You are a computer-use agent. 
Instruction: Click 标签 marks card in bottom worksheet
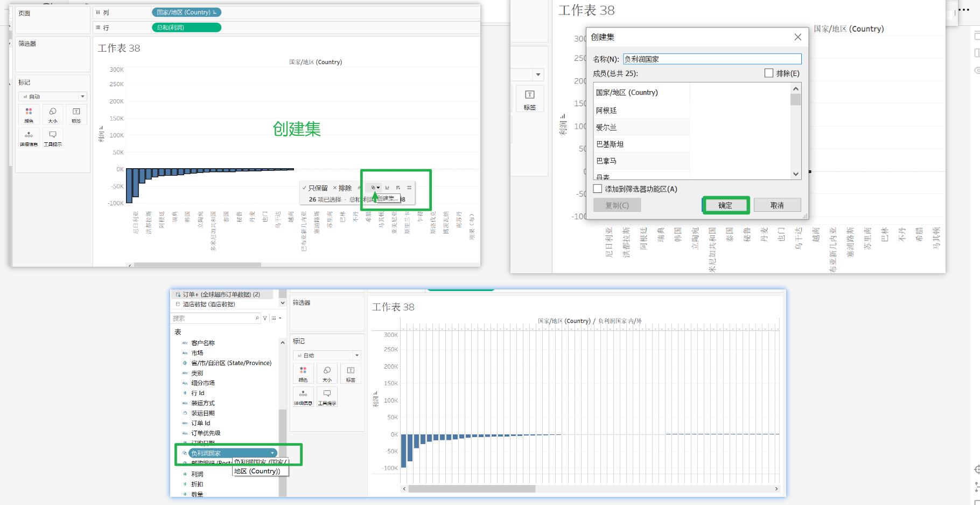click(351, 373)
